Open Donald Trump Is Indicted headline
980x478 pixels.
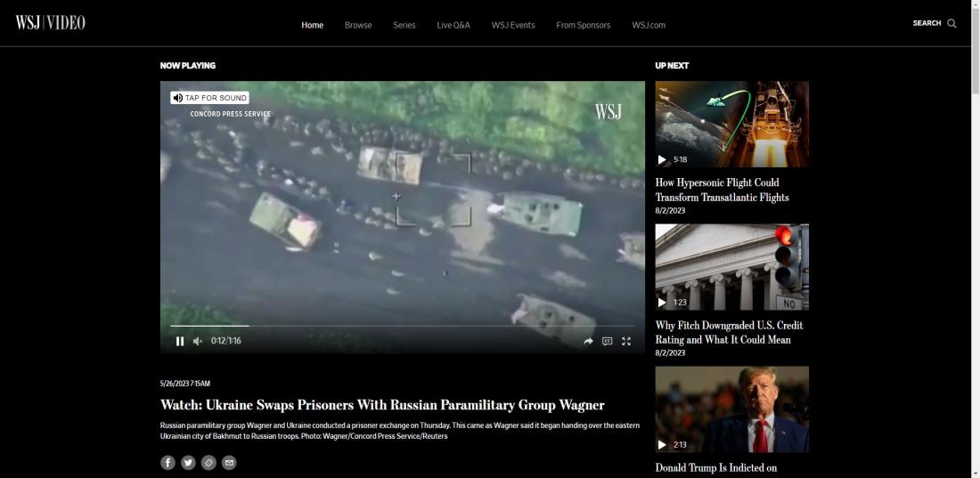click(x=716, y=467)
